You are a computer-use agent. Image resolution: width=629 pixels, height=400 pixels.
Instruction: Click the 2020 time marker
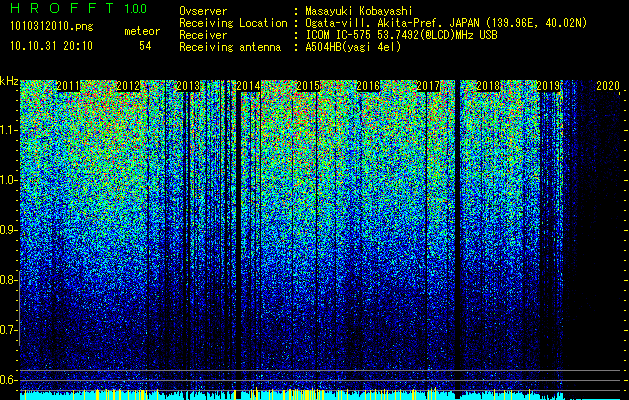coord(608,86)
